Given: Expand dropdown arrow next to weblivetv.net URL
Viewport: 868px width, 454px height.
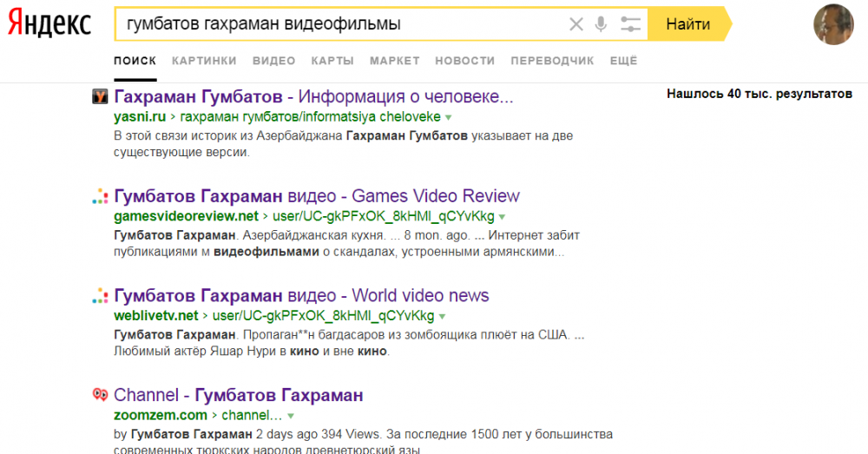Looking at the screenshot, I should click(443, 317).
